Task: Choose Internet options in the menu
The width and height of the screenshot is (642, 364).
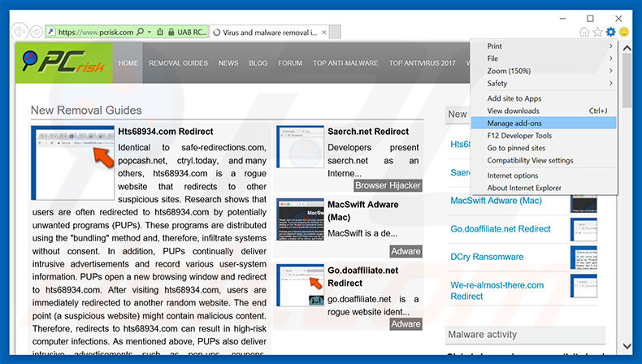Action: [513, 175]
